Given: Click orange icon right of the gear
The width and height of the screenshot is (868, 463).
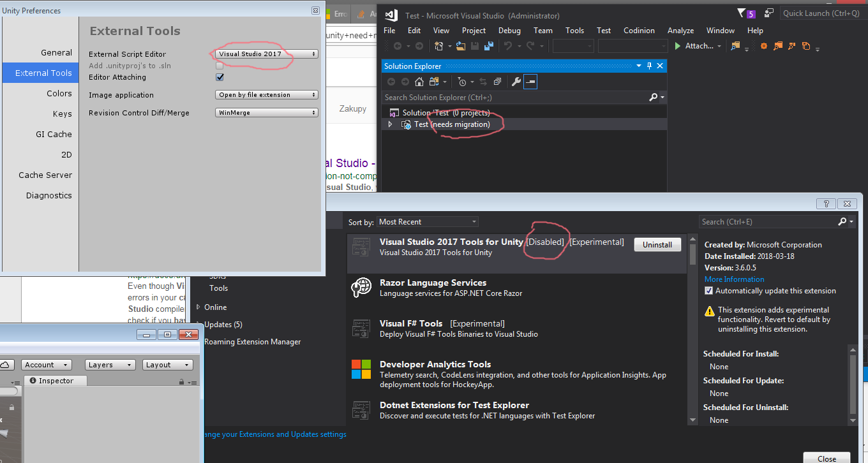Looking at the screenshot, I should coord(777,46).
